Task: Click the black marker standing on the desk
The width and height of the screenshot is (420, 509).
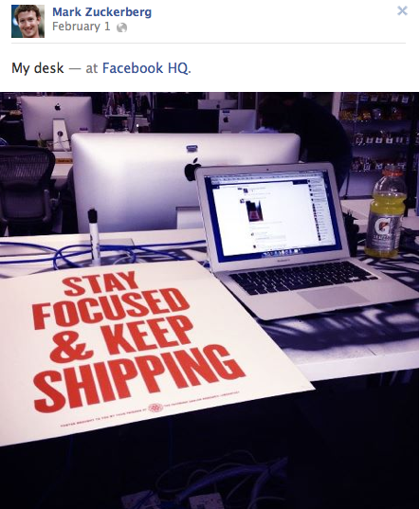Action: click(94, 234)
